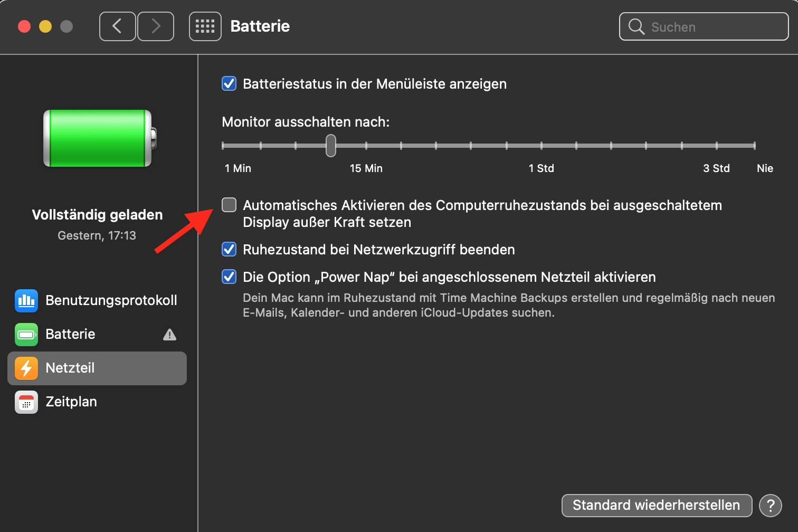Click the Benutzungsprotokoll chart icon
798x532 pixels.
(26, 300)
